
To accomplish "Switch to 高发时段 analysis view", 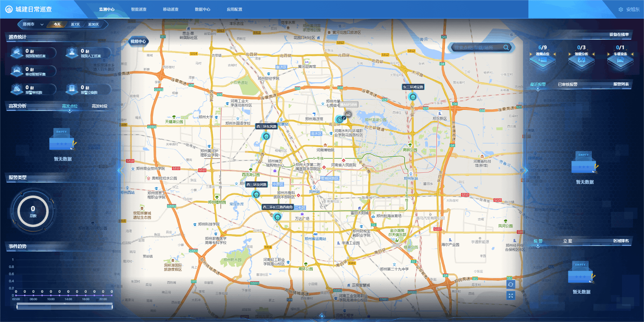I will pos(99,106).
